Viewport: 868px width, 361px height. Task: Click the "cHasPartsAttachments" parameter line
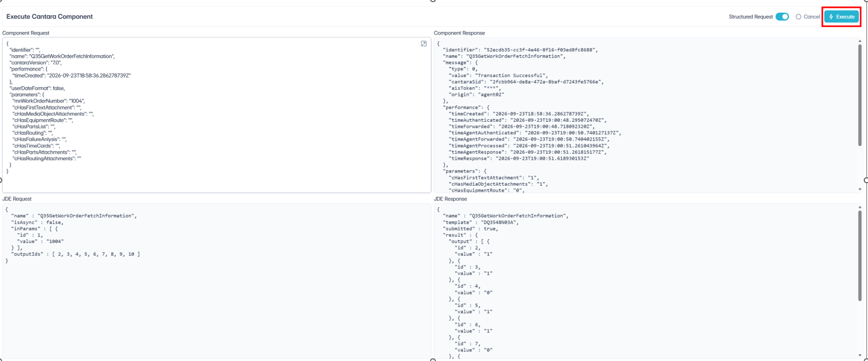[x=45, y=152]
